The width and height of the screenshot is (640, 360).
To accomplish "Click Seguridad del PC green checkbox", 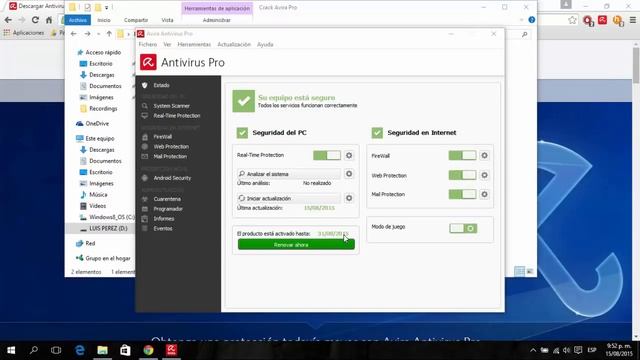I will (x=242, y=133).
